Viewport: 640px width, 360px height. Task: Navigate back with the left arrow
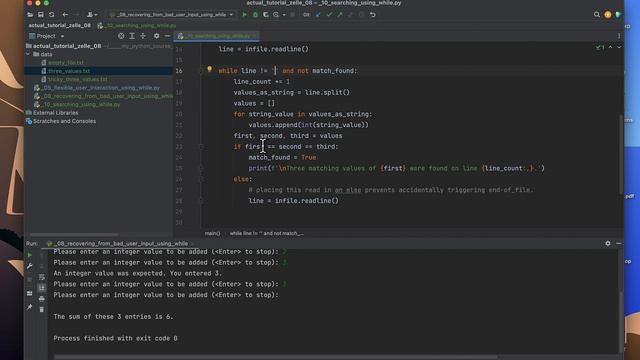65,15
